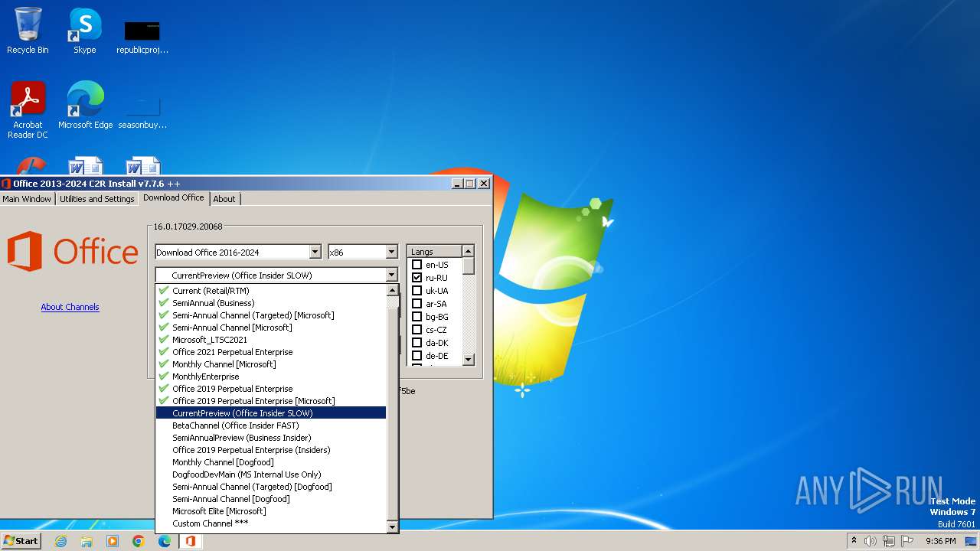980x551 pixels.
Task: Check the da-DK language box
Action: click(x=417, y=343)
